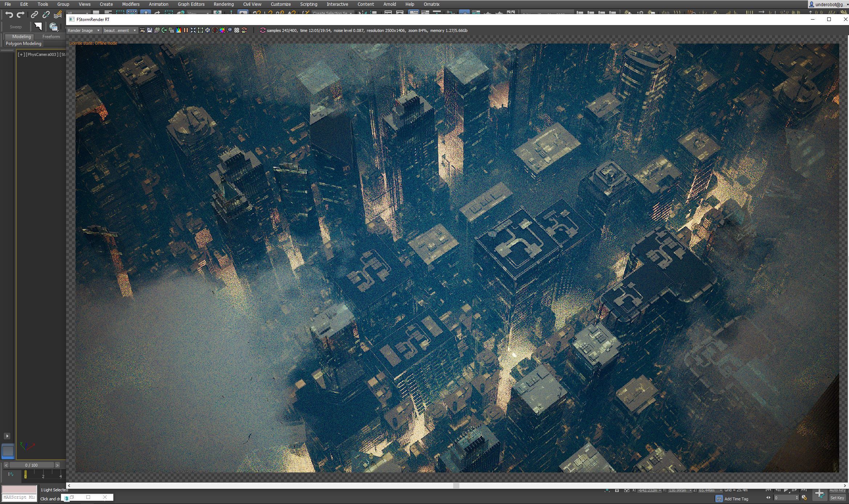Click the Bind to Space Warp icon
The width and height of the screenshot is (849, 504).
coord(57,15)
